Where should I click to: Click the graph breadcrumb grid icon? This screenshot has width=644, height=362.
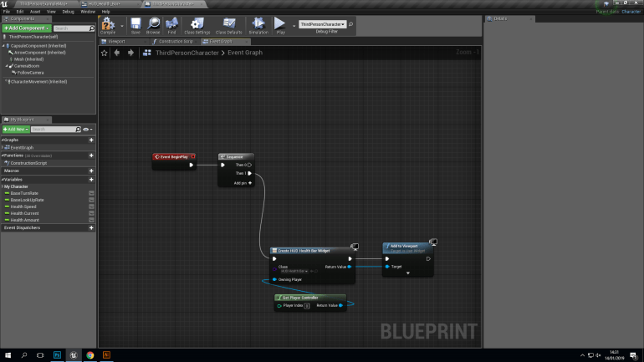point(146,53)
